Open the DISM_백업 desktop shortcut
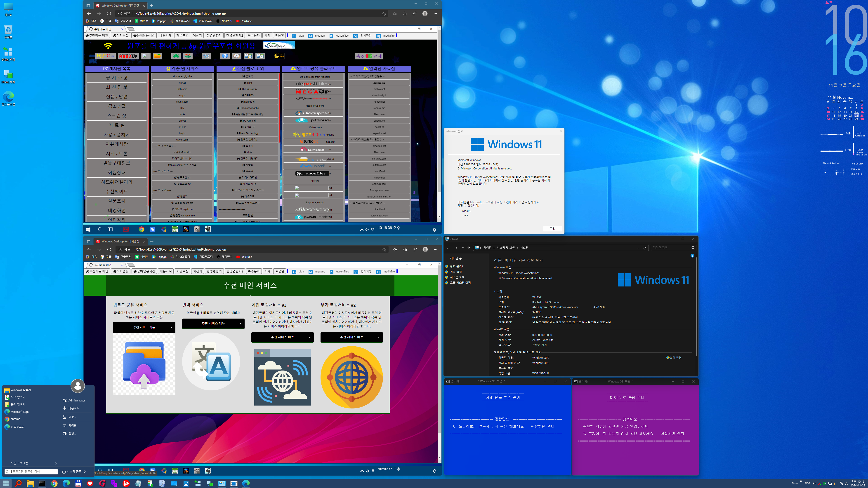This screenshot has height=488, width=868. coord(8,54)
